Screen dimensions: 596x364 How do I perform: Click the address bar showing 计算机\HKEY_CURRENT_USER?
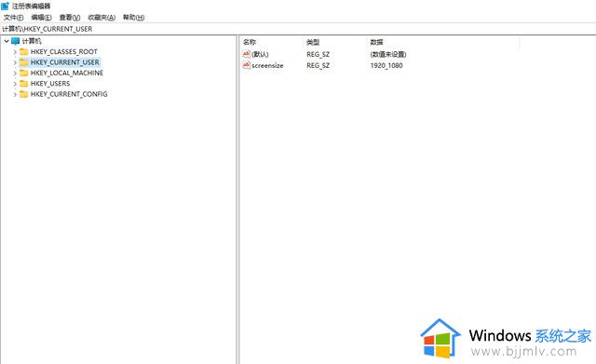click(x=298, y=29)
